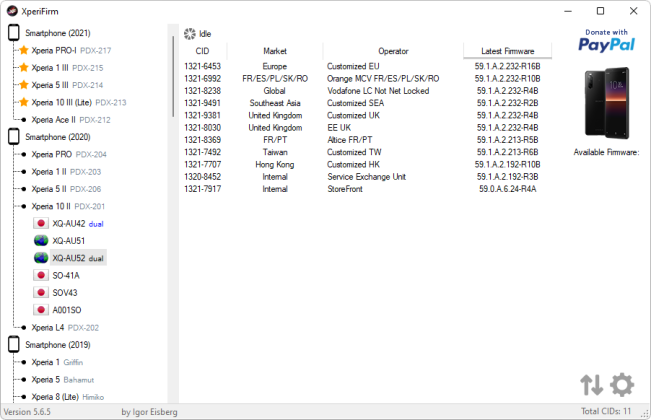Expand the Xperia 5 II PDX-206 node

coord(66,189)
